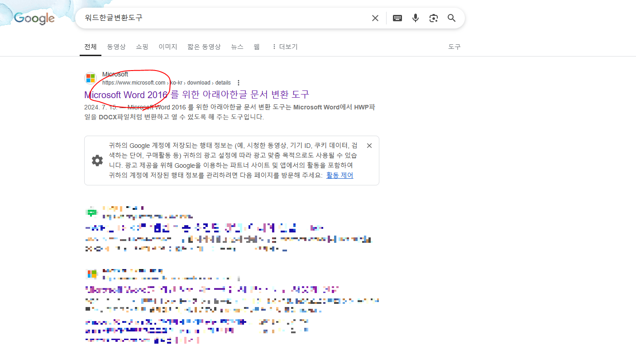Start a voice search with the microphone icon
This screenshot has height=364, width=636.
click(415, 18)
